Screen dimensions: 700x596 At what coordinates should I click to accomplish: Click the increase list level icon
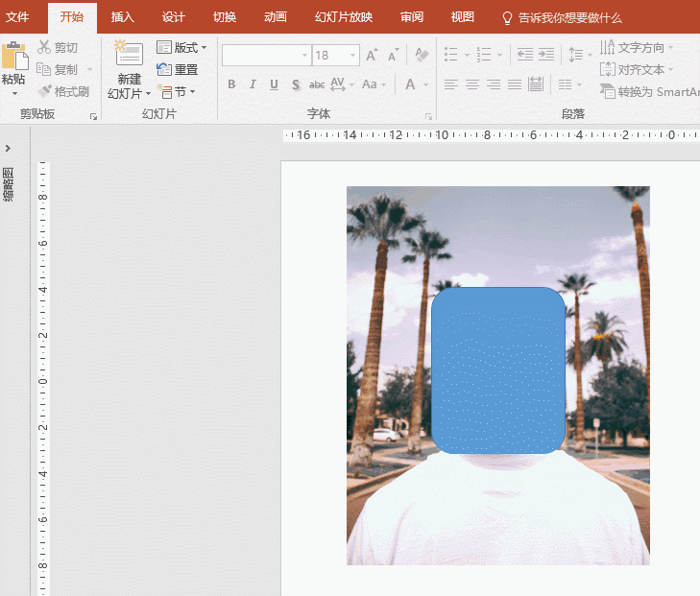546,55
